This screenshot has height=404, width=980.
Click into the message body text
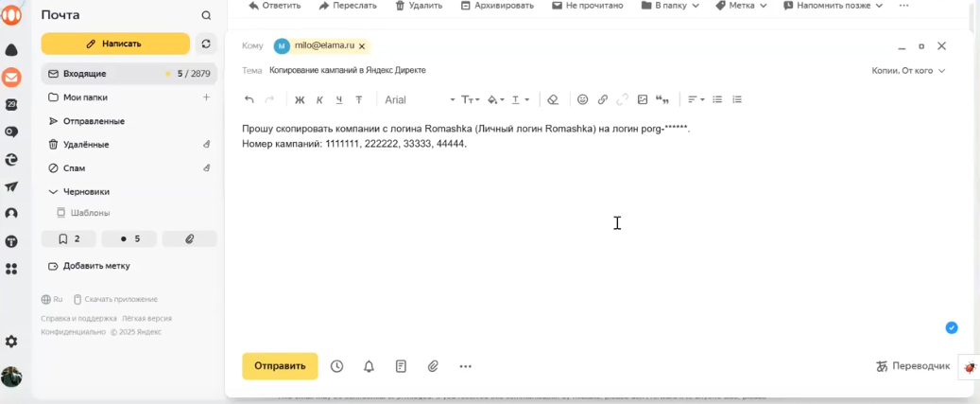466,136
